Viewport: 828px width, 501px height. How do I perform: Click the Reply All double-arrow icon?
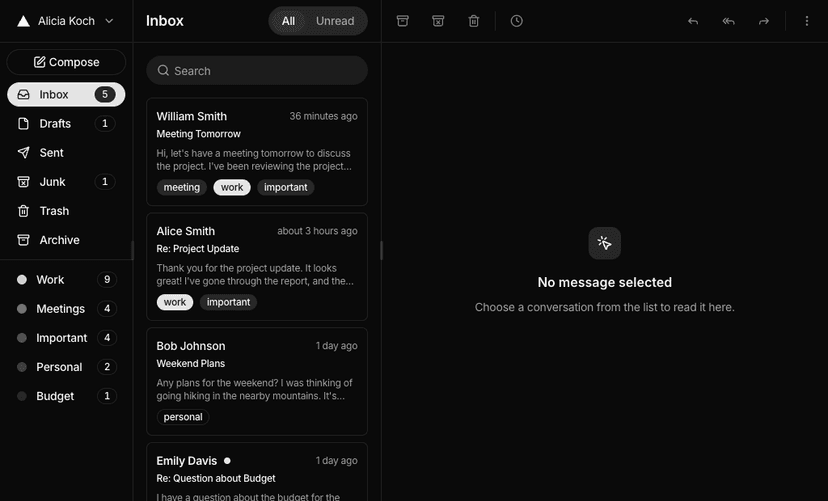728,21
